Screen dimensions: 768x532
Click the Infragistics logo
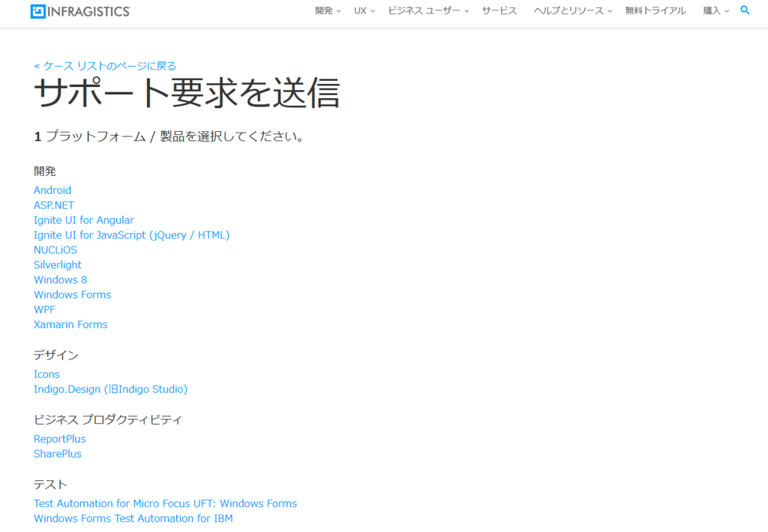(80, 11)
